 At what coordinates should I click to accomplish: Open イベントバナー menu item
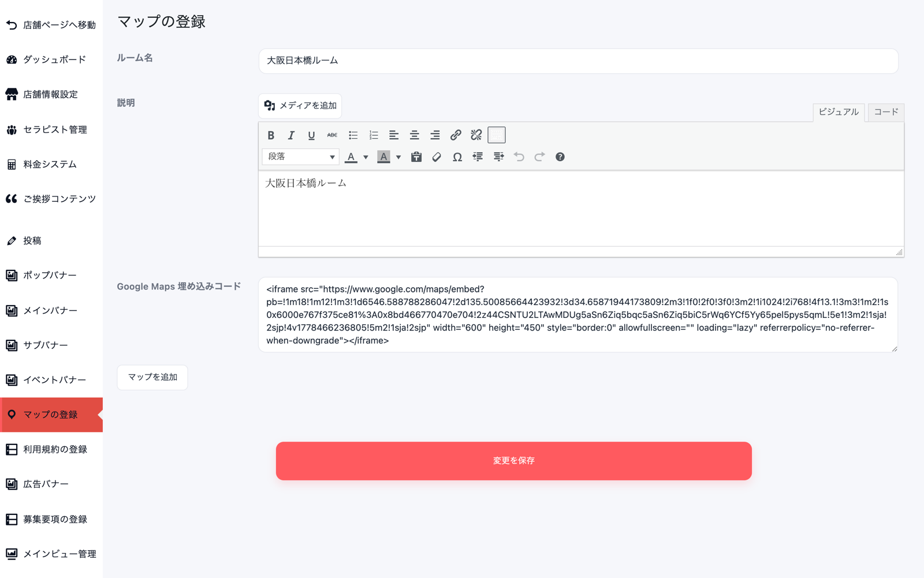[x=51, y=380]
